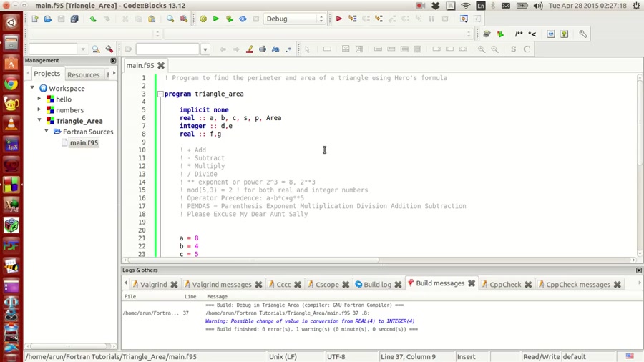644x362 pixels.
Task: Select main.f95 in the project tree
Action: click(x=84, y=143)
